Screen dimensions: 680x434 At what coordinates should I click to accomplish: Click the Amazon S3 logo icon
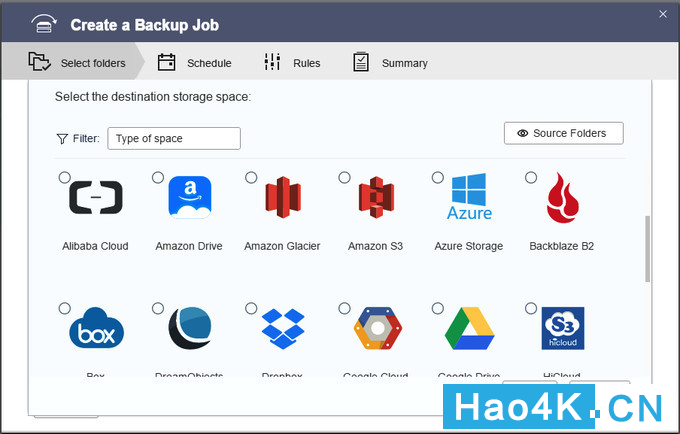(x=376, y=197)
